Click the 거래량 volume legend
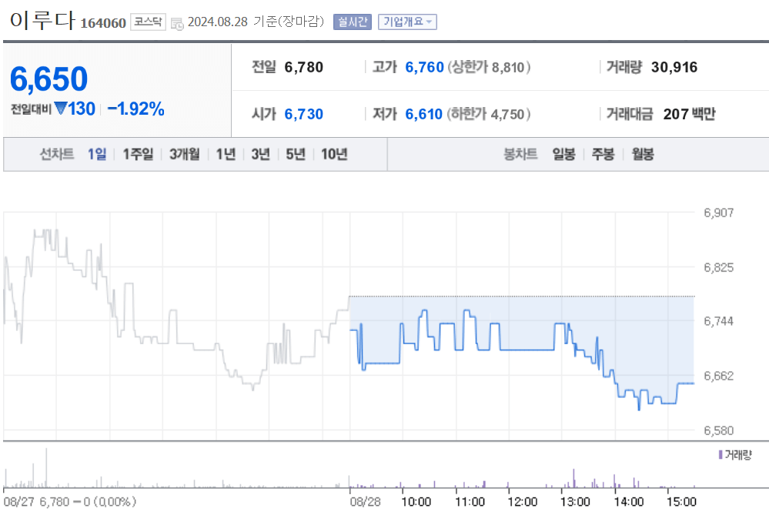The image size is (769, 532). (734, 455)
